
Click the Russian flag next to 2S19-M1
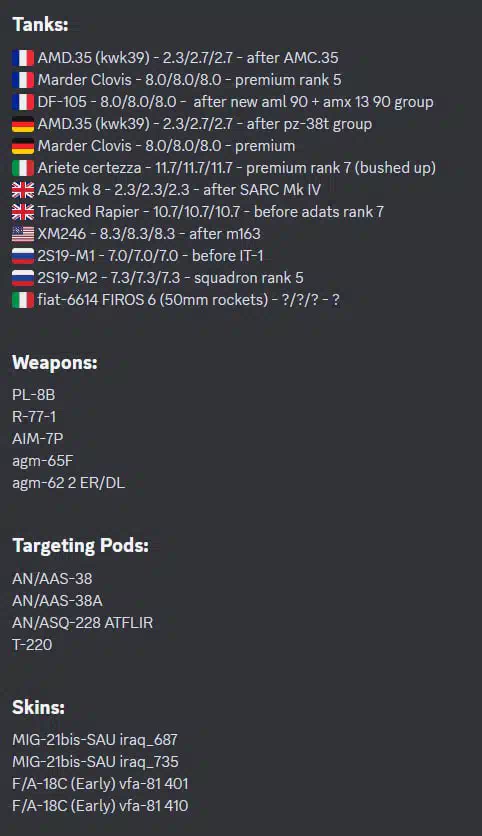coord(23,256)
